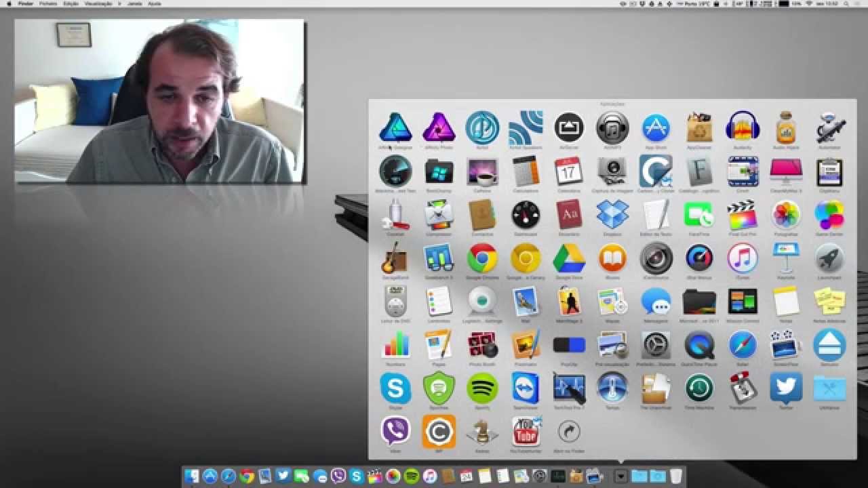Viewport: 868px width, 488px height.
Task: Open the Trash in the Dock
Action: tap(676, 476)
